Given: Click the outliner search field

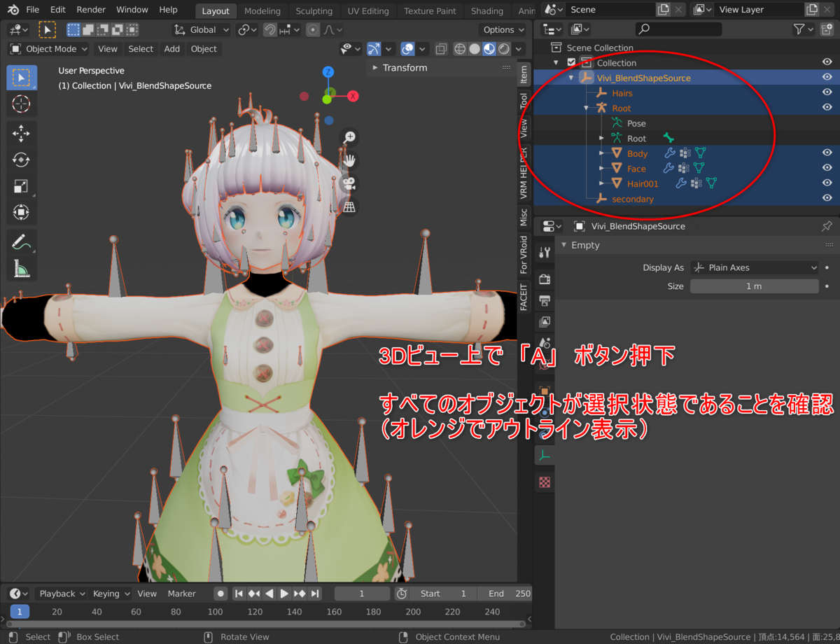Looking at the screenshot, I should coord(678,29).
